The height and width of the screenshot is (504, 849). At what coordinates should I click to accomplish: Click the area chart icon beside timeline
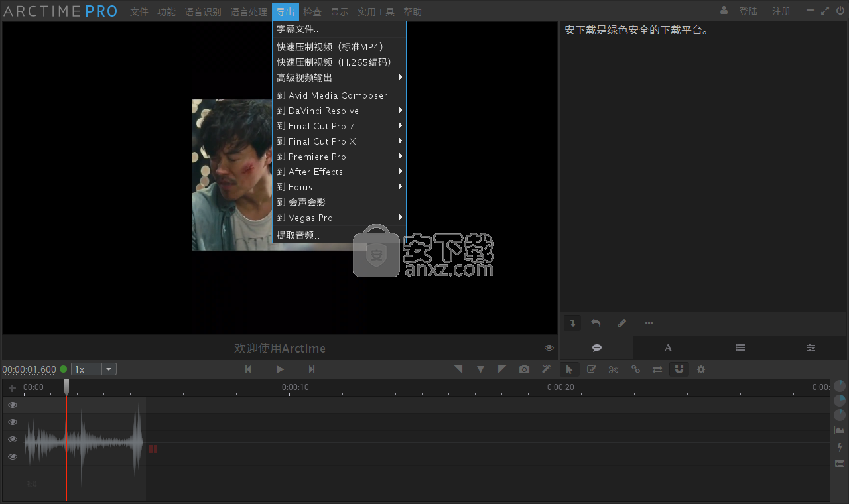(840, 430)
